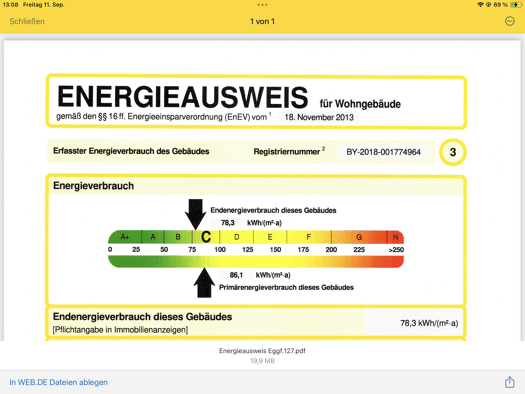Tap the three-dot multitasking indicator at top
Viewport: 525px width, 394px height.
tap(262, 5)
